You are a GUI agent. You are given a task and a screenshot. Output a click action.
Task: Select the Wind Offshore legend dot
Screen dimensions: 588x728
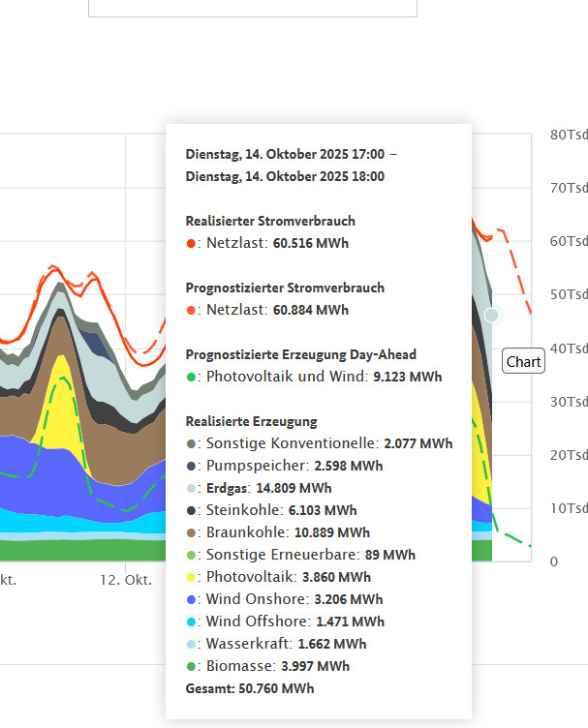[191, 622]
